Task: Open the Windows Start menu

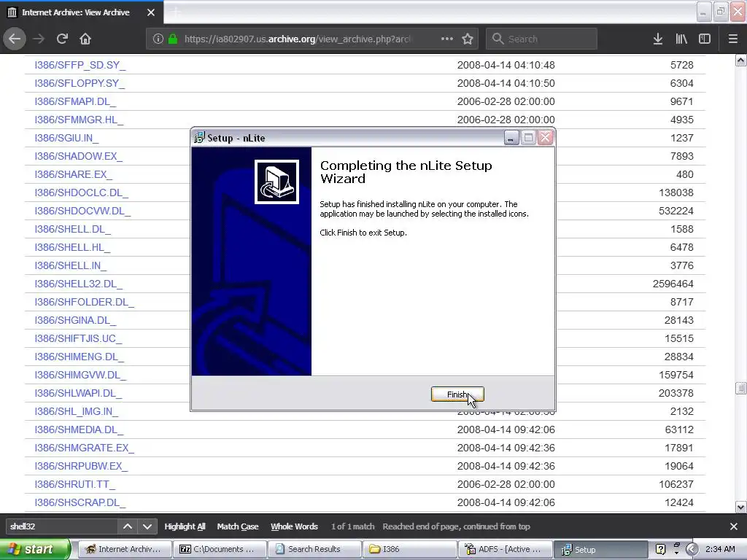Action: tap(34, 549)
